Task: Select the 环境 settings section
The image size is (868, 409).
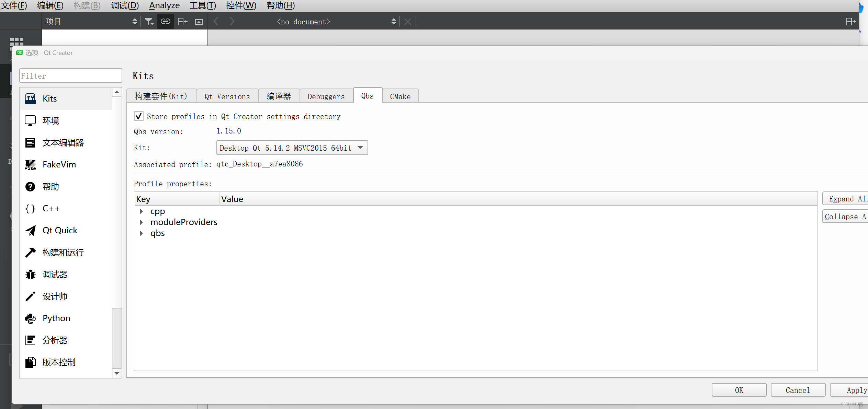Action: (50, 120)
